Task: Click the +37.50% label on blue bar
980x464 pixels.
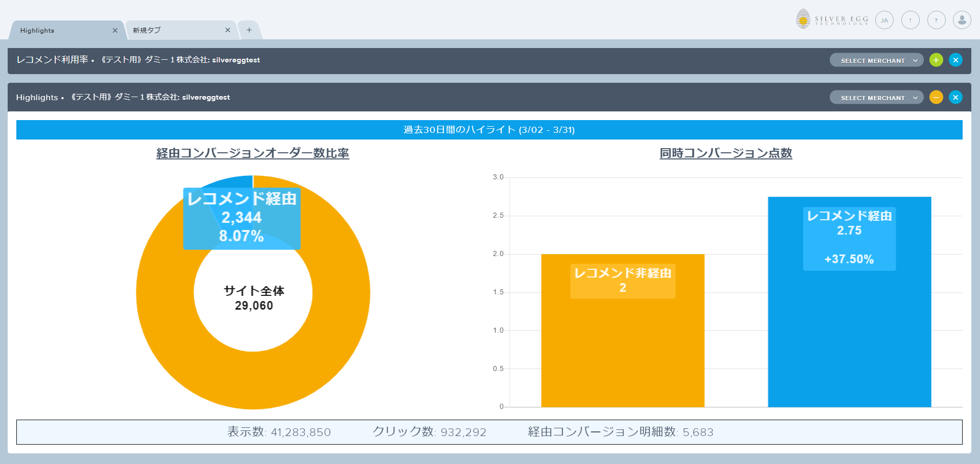Action: pos(849,259)
